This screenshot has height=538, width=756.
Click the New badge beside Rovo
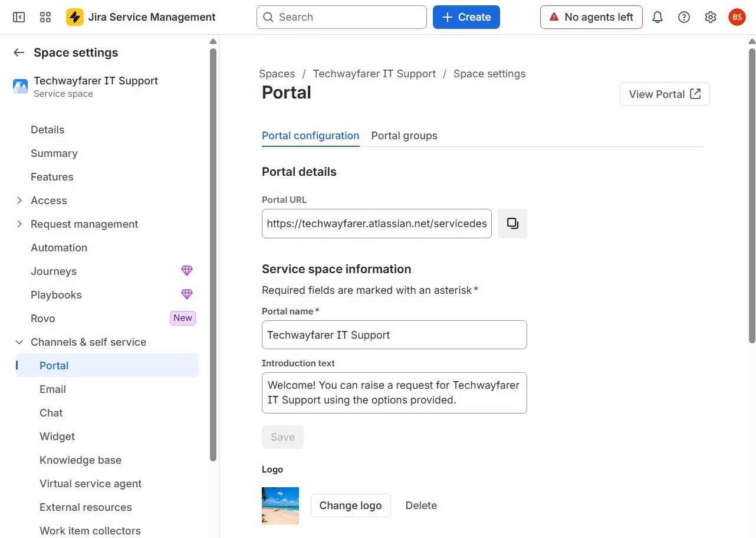coord(183,318)
